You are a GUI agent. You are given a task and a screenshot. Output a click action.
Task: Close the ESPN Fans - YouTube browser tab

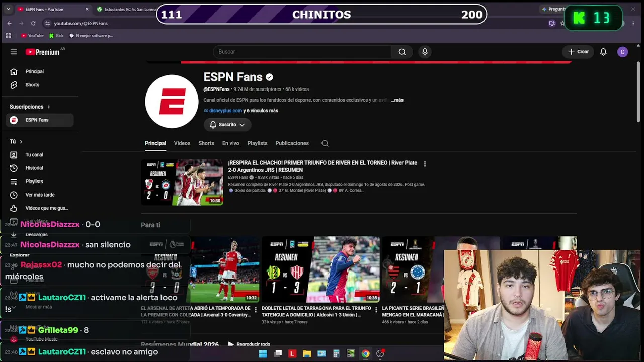coord(87,9)
